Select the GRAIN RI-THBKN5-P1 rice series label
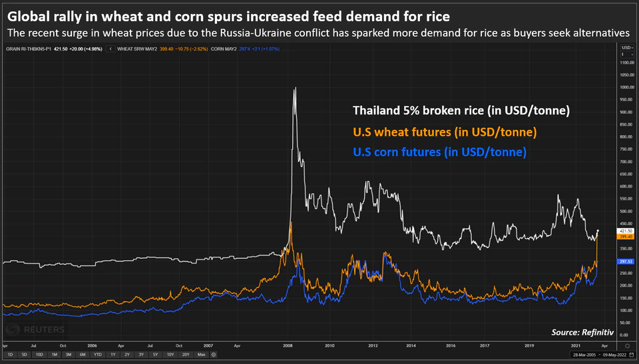 (29, 49)
